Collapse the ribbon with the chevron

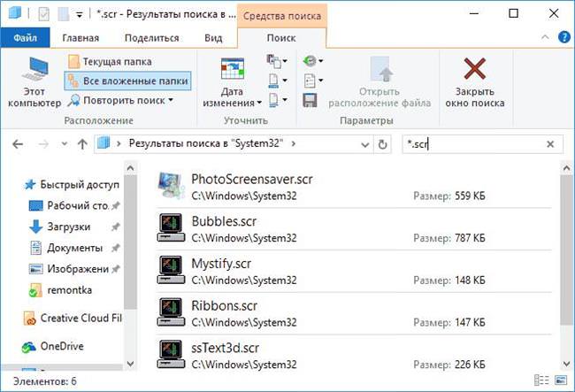click(545, 37)
